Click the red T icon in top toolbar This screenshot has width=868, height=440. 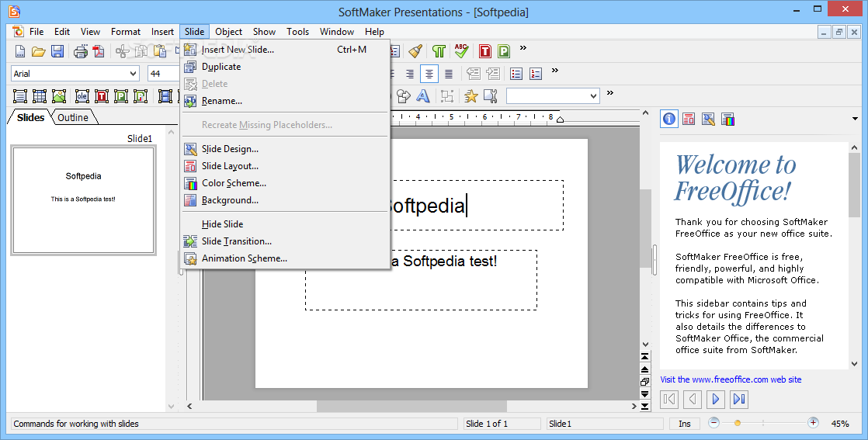point(485,51)
